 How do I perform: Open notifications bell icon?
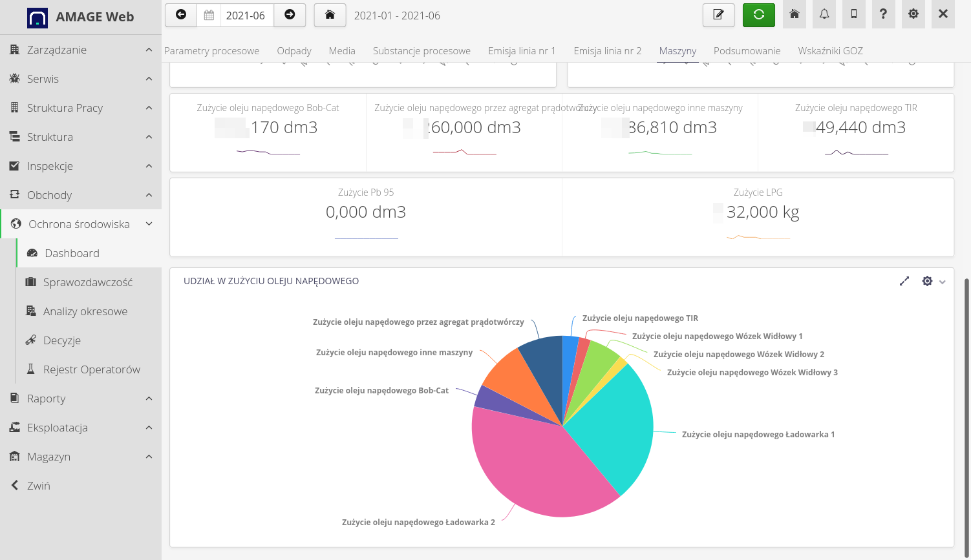(x=824, y=14)
